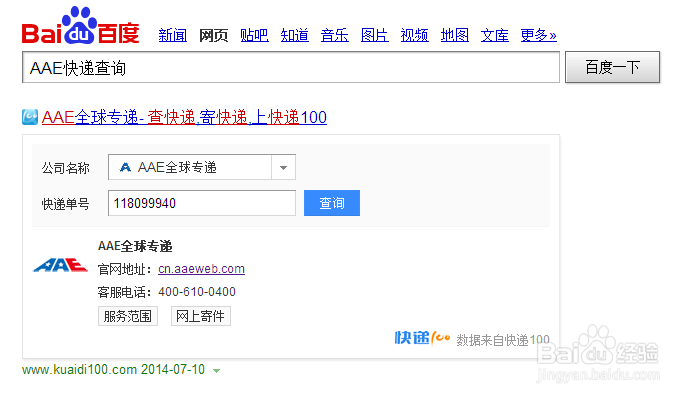This screenshot has width=700, height=400.
Task: Focus the 快递单号 tracking number field
Action: tap(202, 203)
